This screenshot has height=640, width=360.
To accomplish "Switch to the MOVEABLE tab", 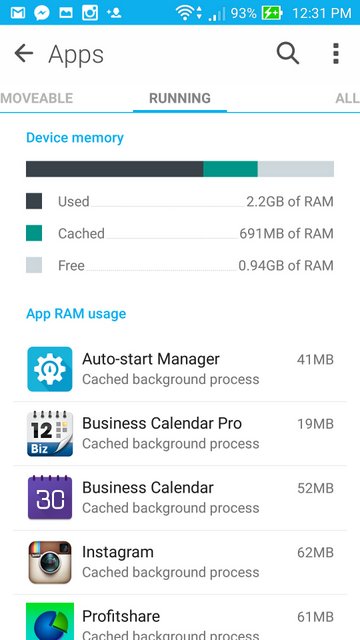I will click(36, 98).
